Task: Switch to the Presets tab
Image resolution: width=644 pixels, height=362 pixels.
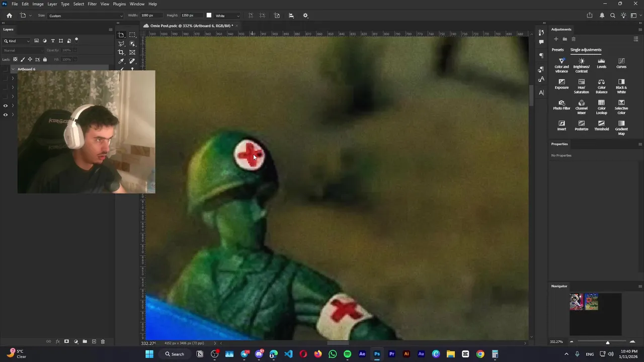Action: (557, 50)
